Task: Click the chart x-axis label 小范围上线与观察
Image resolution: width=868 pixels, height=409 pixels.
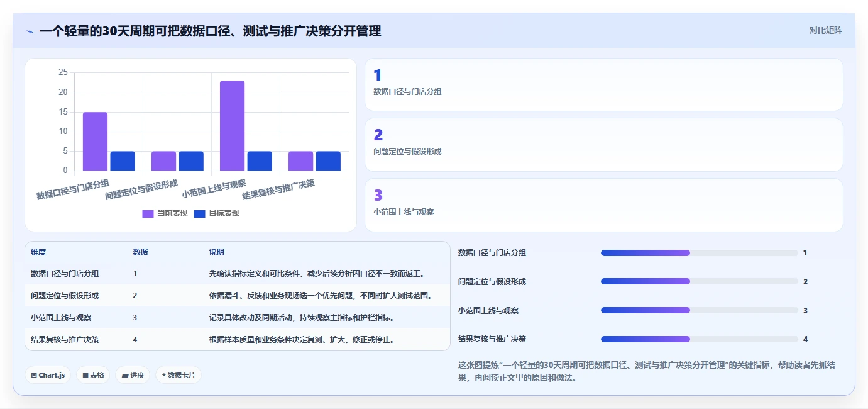Action: pyautogui.click(x=214, y=189)
